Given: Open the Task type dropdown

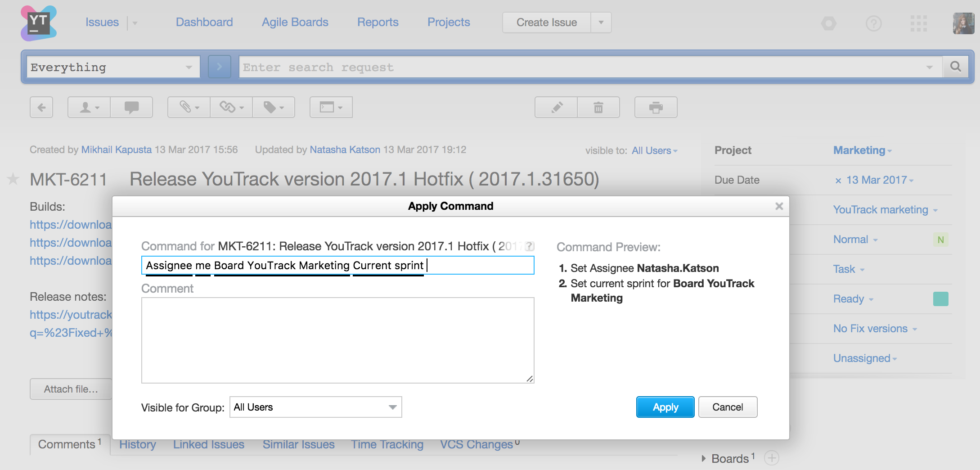Looking at the screenshot, I should pyautogui.click(x=849, y=269).
